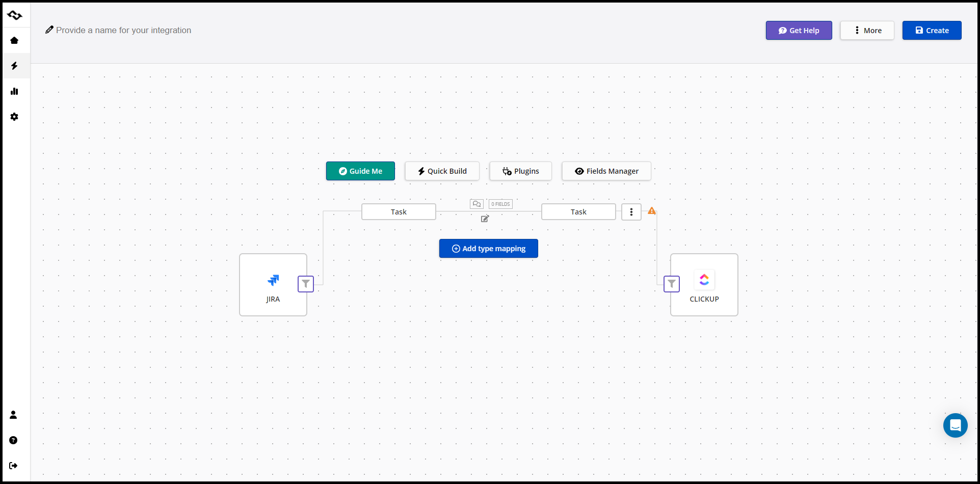The width and height of the screenshot is (980, 484).
Task: Open the Plugins option
Action: (x=520, y=171)
